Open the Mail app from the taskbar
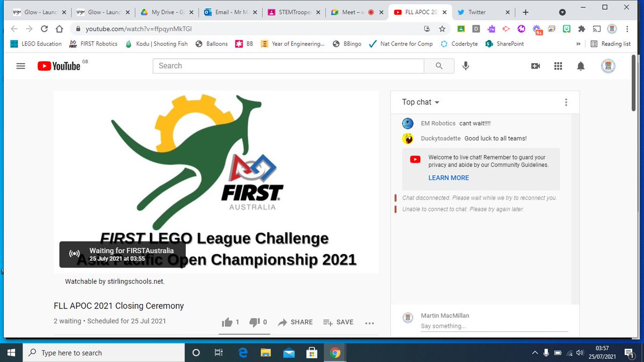Viewport: 644px width, 362px height. 289,352
